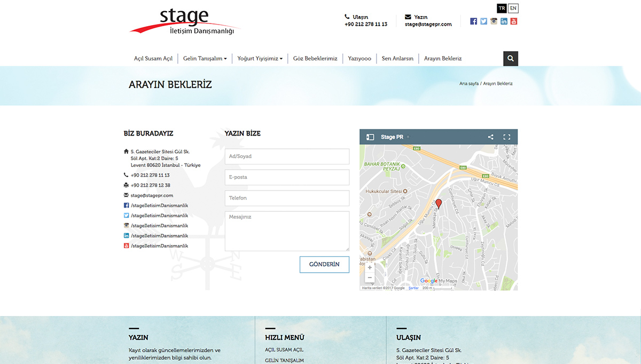
Task: Click the Stage İletişim Danışmanlığı logo
Action: point(184,22)
